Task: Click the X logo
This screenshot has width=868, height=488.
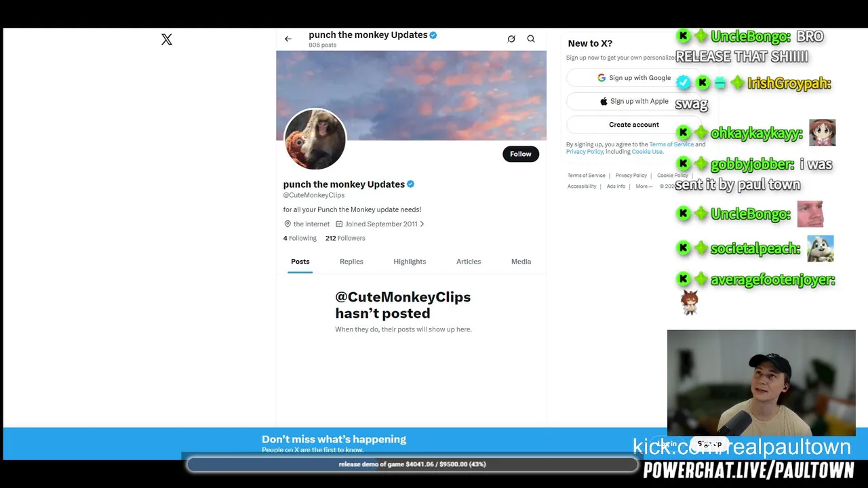Action: point(167,39)
